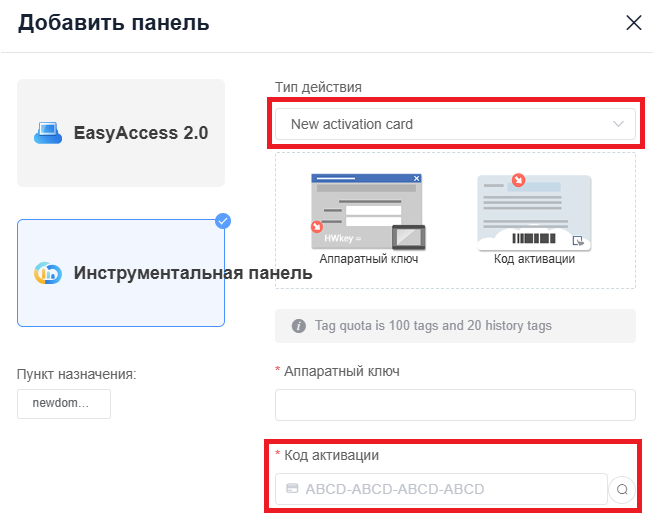Click the Аппаратный ключ caption under image
This screenshot has width=659, height=515.
pos(367,259)
